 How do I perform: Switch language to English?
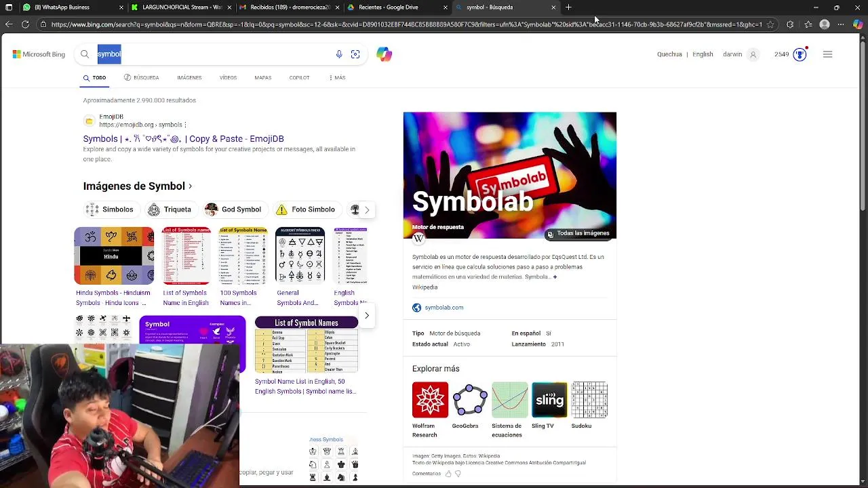coord(703,54)
